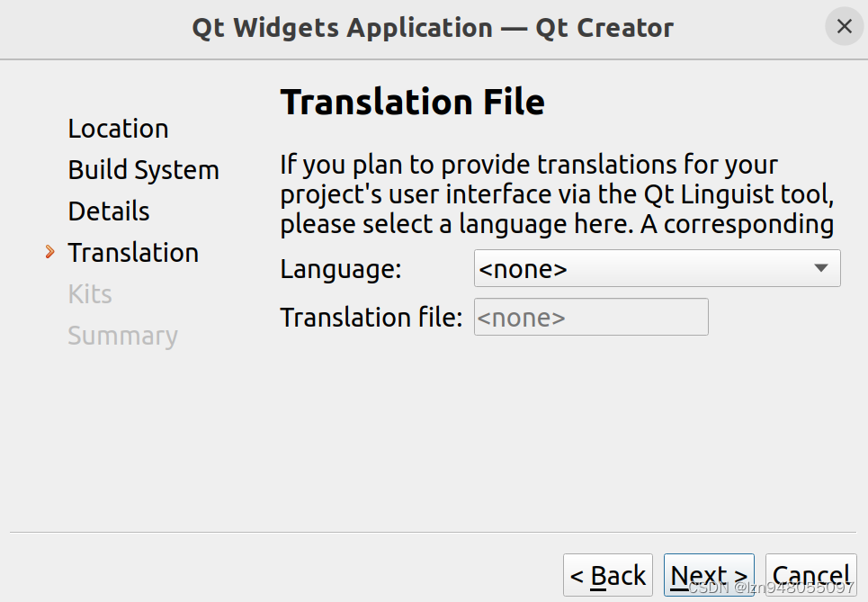
Task: Select the Build System step
Action: point(143,170)
